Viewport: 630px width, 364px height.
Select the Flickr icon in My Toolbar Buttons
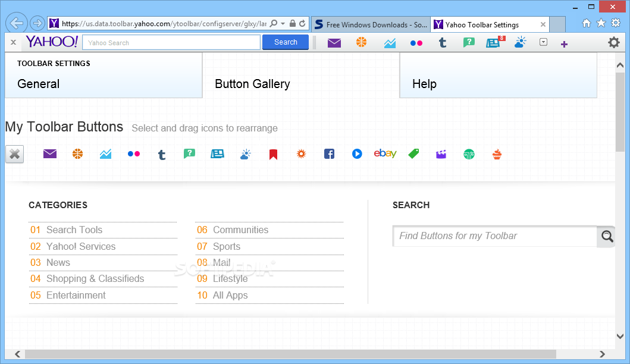tap(134, 154)
